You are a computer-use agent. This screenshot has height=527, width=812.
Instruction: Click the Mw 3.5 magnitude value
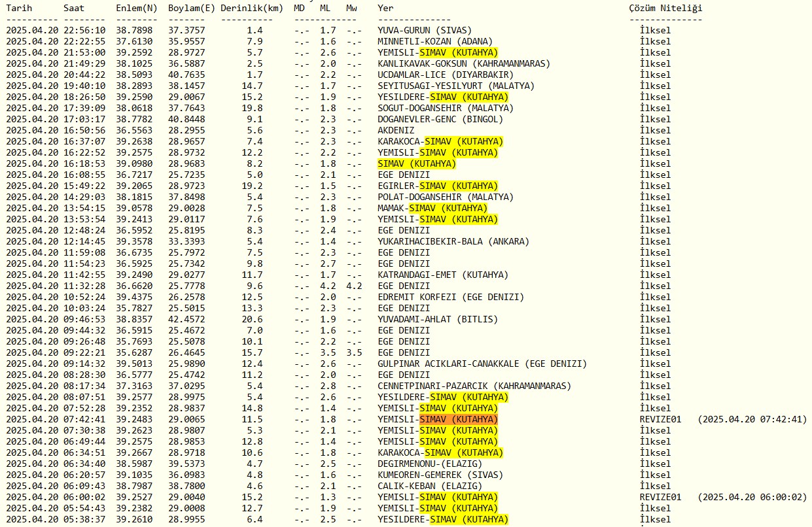click(354, 352)
